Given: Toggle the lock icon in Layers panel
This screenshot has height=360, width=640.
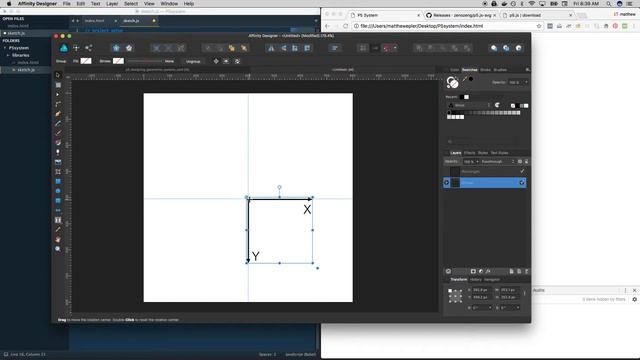Looking at the screenshot, I should 526,162.
